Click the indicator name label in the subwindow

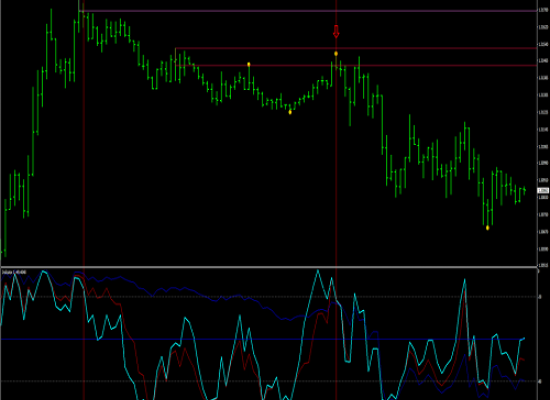14,272
